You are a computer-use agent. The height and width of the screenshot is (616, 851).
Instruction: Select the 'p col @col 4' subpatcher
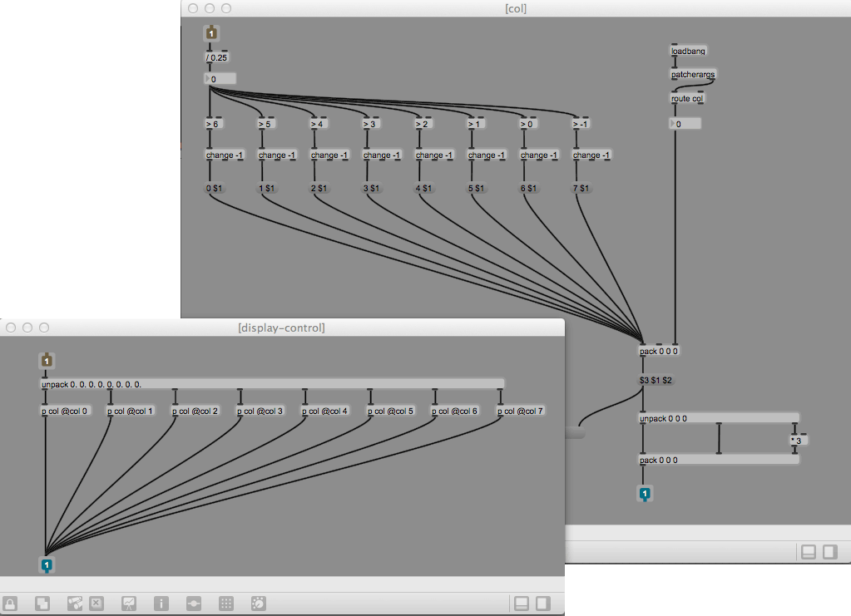[325, 411]
